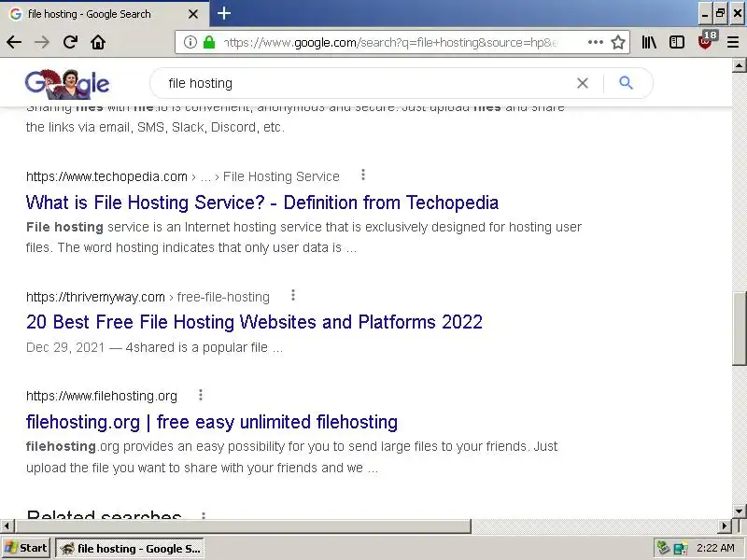Click the 2:22 AM taskbar clock
747x560 pixels.
pyautogui.click(x=715, y=548)
